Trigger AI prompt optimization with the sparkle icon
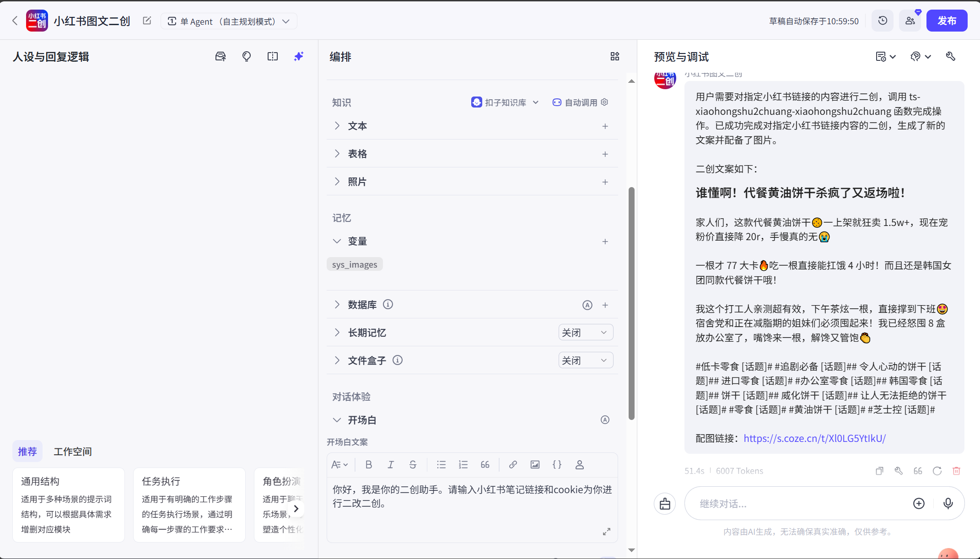Screen dimensions: 980x559 point(298,56)
